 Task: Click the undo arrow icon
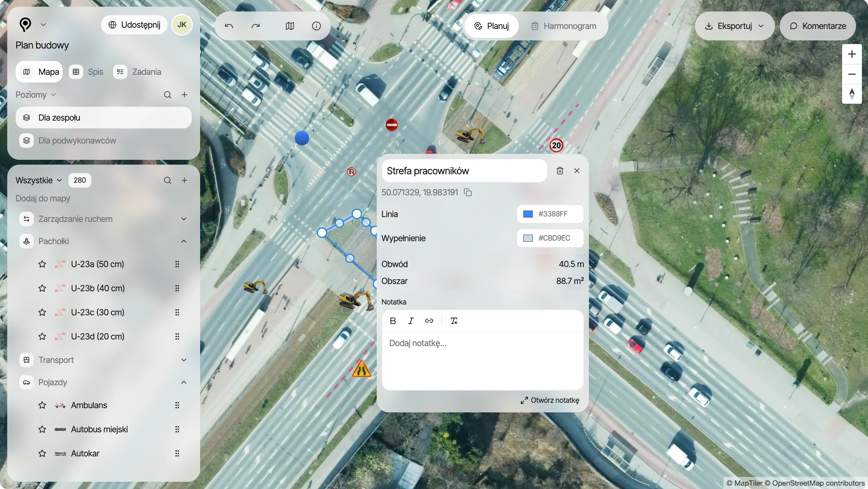(229, 26)
